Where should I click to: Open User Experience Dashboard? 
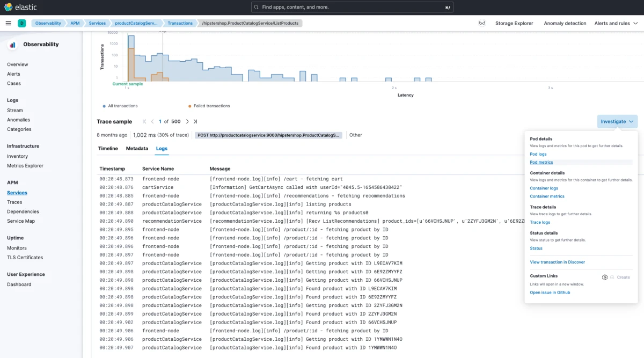tap(19, 284)
